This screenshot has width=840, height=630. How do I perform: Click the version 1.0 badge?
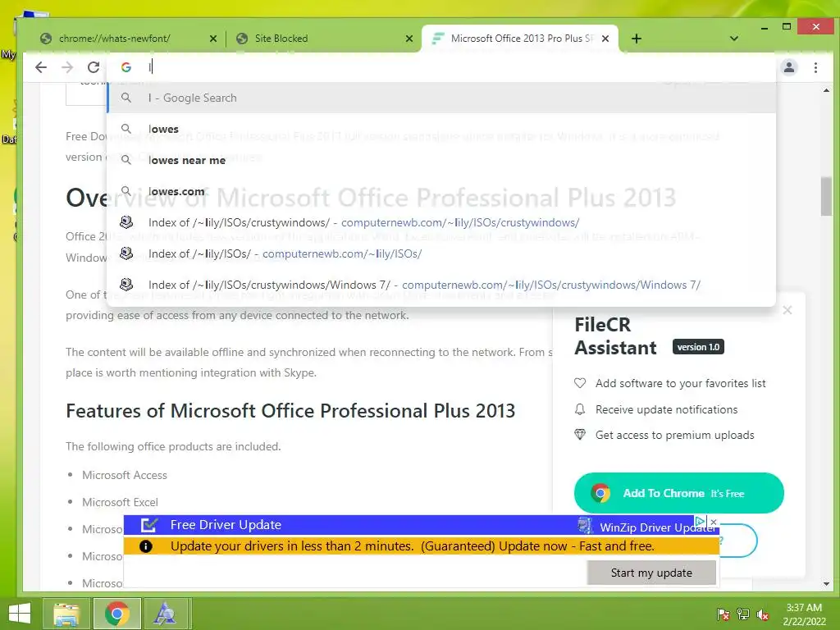(x=699, y=347)
